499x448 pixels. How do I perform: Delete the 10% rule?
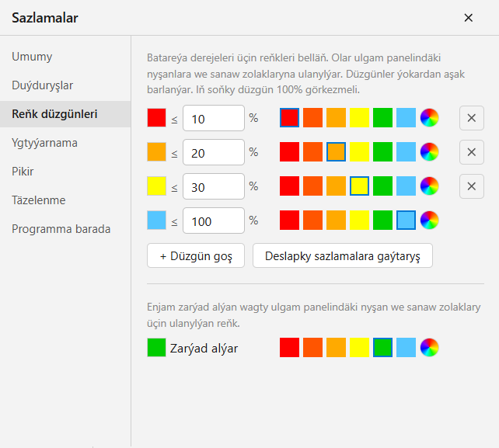tap(472, 118)
